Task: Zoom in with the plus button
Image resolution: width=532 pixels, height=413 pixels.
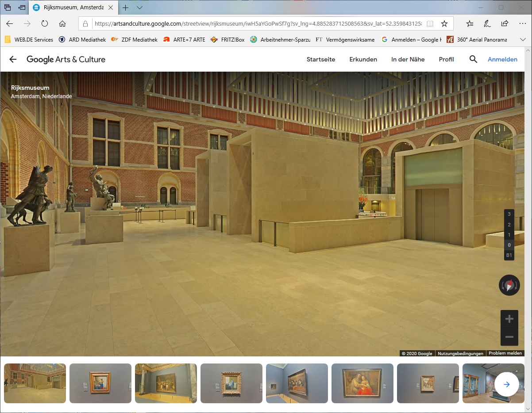Action: (x=509, y=319)
